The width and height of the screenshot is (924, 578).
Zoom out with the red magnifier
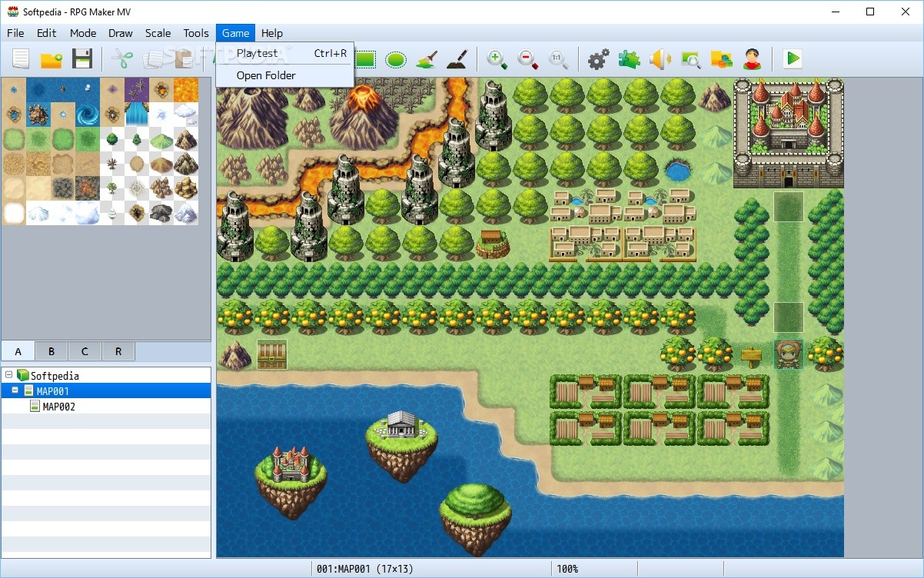tap(528, 59)
